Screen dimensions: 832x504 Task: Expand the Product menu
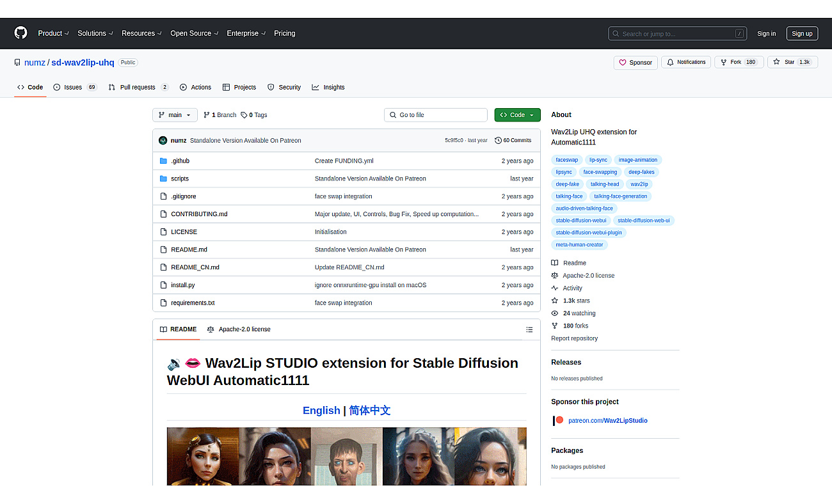(52, 33)
